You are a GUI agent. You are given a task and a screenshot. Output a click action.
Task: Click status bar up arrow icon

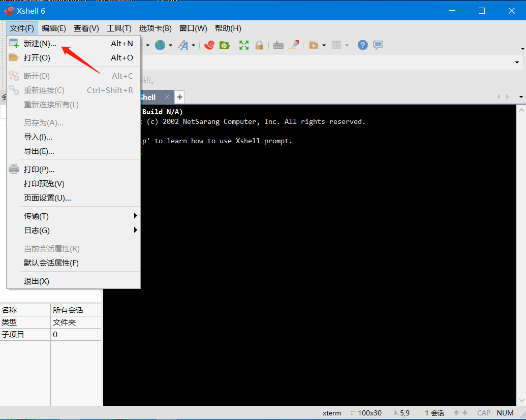pos(456,412)
